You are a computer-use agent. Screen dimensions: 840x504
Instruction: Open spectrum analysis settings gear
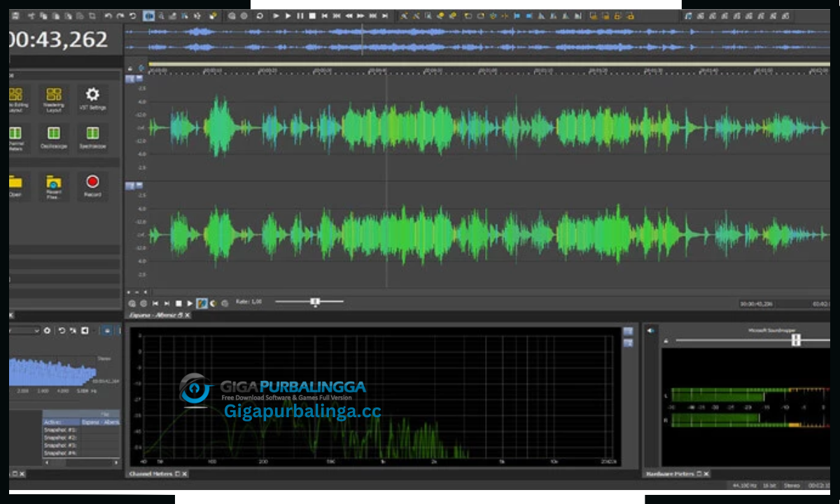pos(47,330)
